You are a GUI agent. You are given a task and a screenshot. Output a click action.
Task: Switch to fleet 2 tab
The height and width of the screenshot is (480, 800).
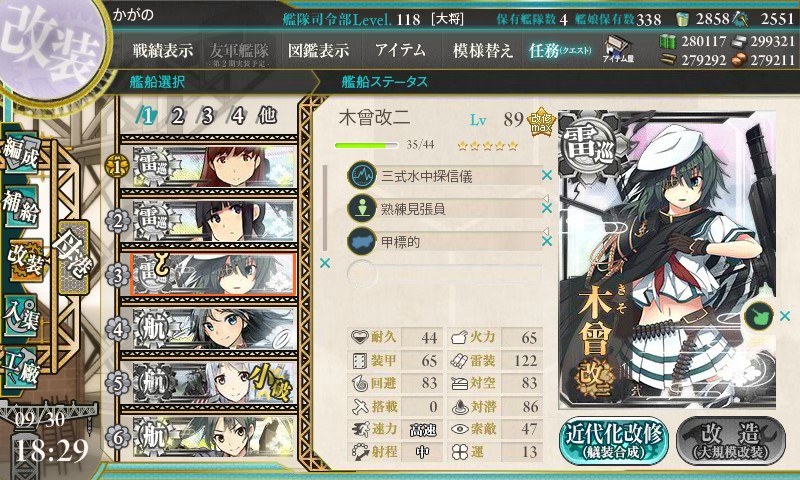pos(177,116)
